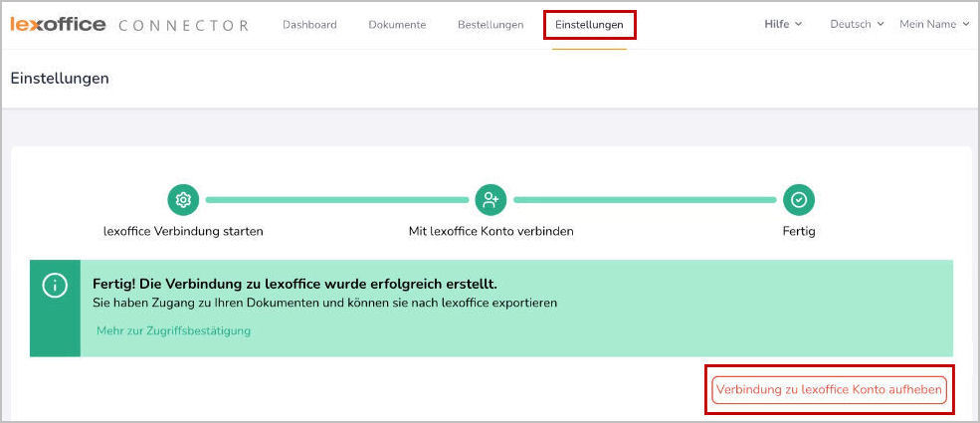This screenshot has width=980, height=423.
Task: Open the Dashboard tab
Action: pos(309,25)
